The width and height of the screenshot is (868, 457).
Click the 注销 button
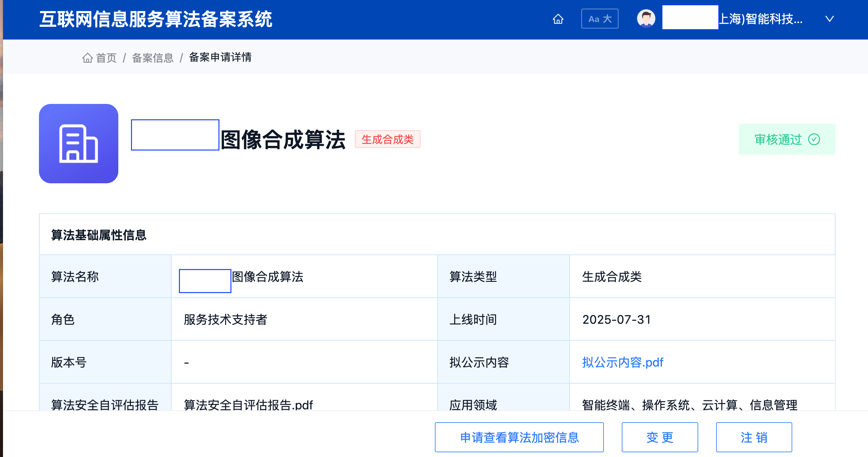754,437
